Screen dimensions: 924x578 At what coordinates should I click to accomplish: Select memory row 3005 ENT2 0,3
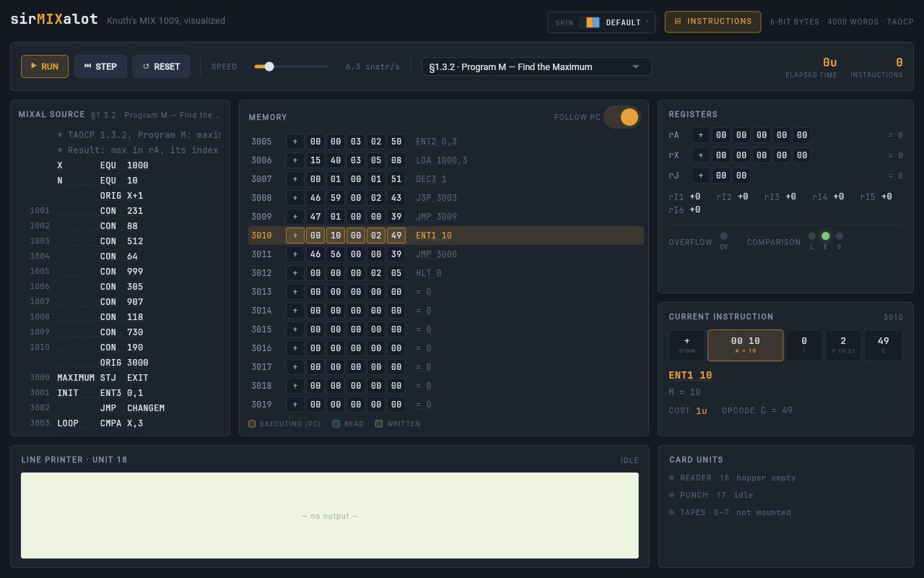[446, 142]
